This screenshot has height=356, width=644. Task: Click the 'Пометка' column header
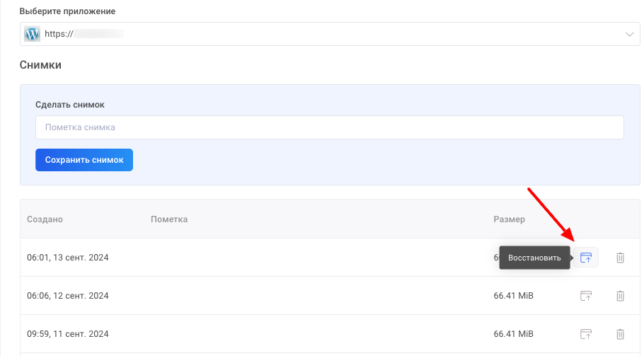(x=169, y=219)
